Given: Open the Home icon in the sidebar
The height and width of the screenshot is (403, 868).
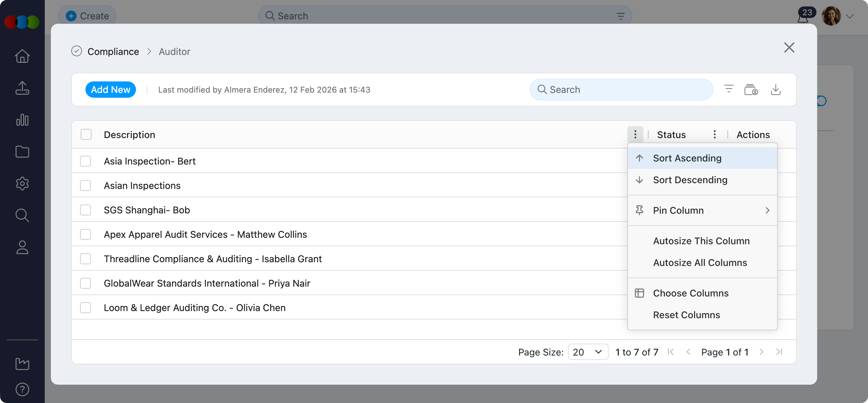Looking at the screenshot, I should [22, 56].
